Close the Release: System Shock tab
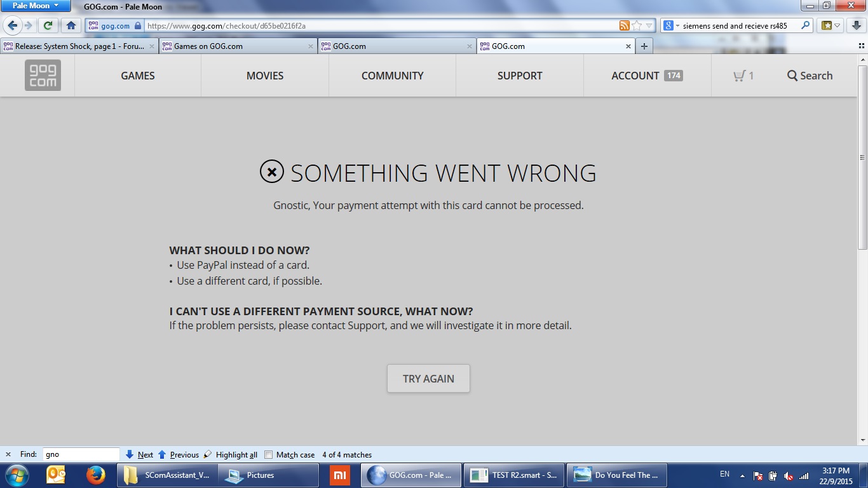The height and width of the screenshot is (488, 868). click(152, 46)
